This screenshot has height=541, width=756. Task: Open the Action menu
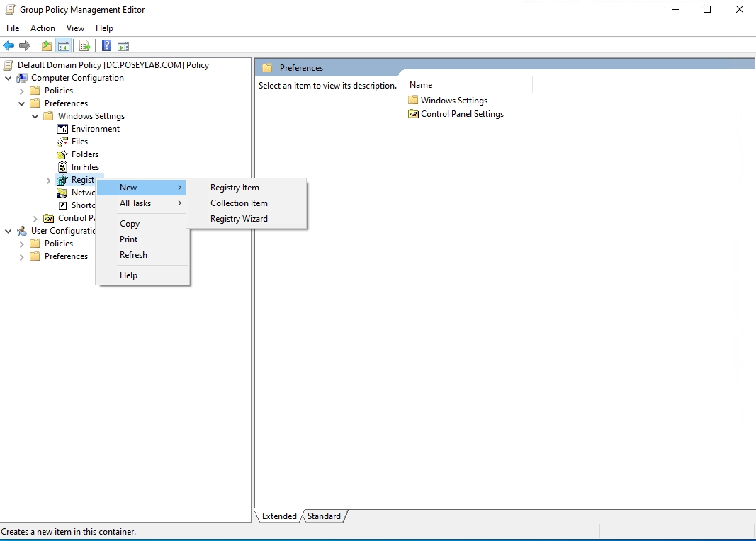(43, 28)
